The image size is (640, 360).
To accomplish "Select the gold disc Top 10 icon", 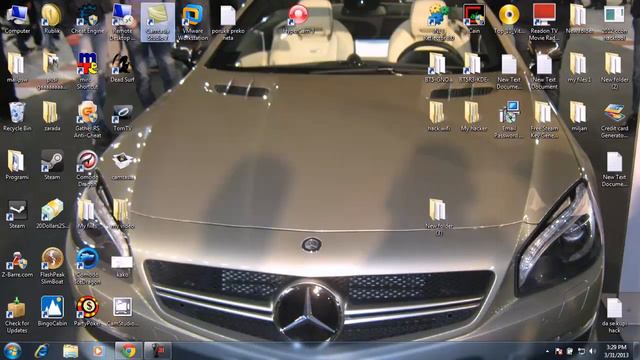I will [509, 18].
